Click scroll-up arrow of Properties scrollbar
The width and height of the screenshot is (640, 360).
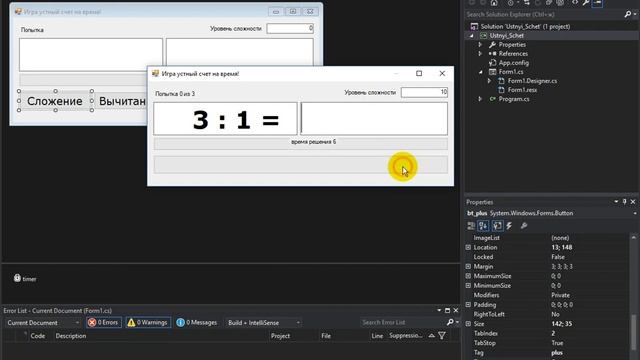(x=633, y=237)
